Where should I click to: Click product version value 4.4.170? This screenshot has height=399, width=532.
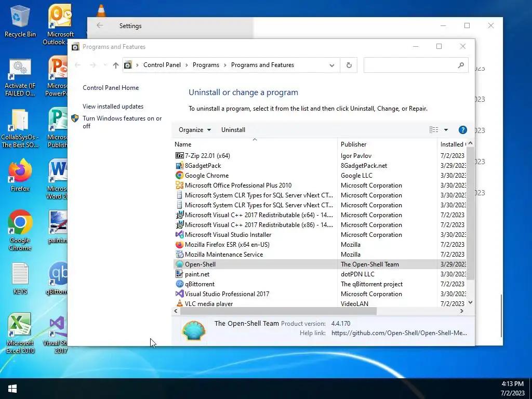[x=341, y=324]
